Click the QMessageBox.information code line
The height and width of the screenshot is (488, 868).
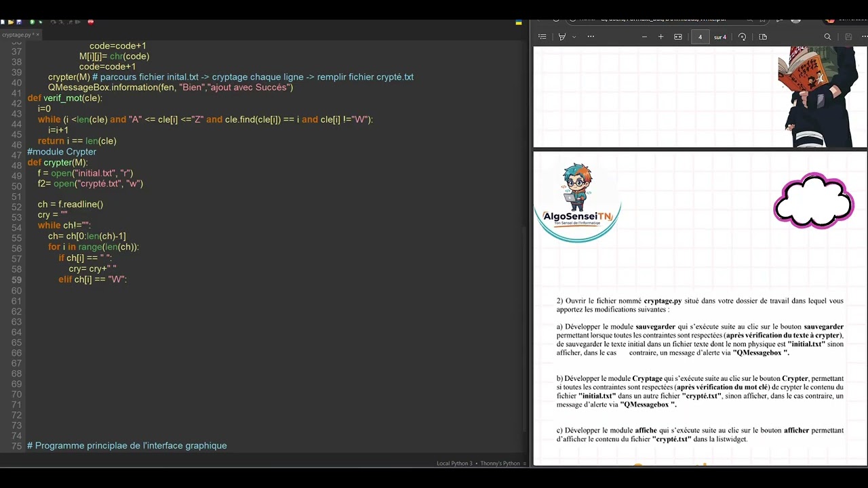(x=170, y=87)
